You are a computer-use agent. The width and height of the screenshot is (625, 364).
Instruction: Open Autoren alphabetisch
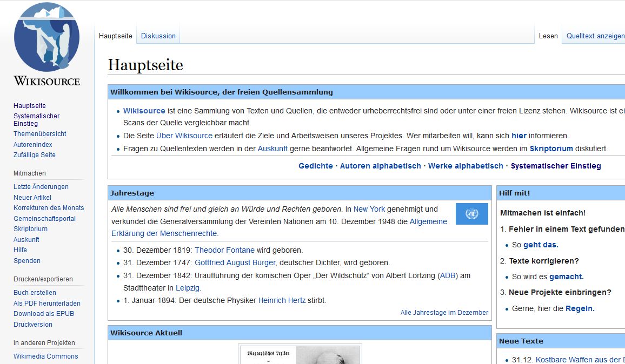pos(380,166)
